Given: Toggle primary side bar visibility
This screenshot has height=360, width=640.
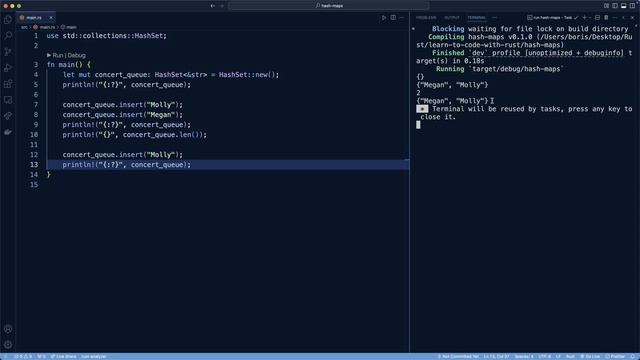Looking at the screenshot, I should click(615, 6).
